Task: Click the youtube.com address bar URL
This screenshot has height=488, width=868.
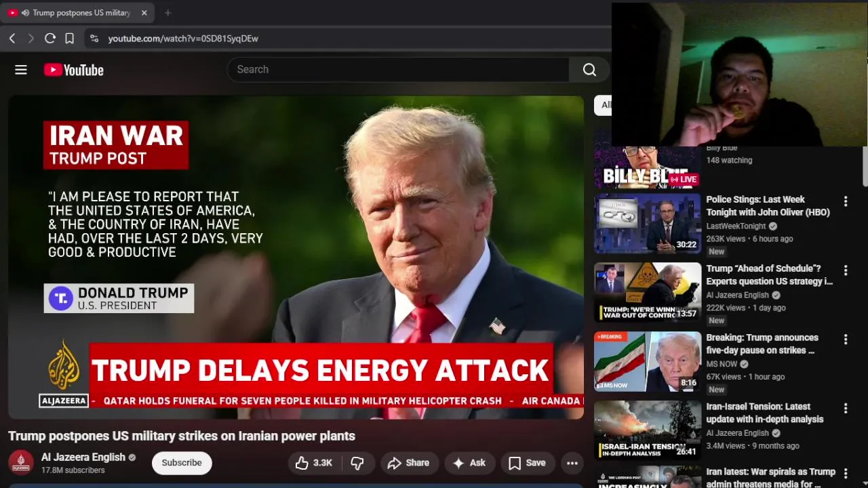Action: [x=183, y=39]
